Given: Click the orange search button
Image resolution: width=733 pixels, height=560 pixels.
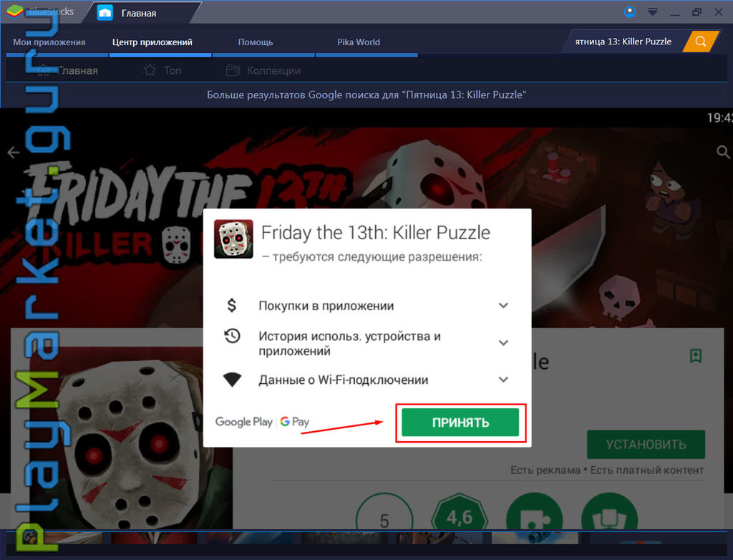Looking at the screenshot, I should (700, 41).
